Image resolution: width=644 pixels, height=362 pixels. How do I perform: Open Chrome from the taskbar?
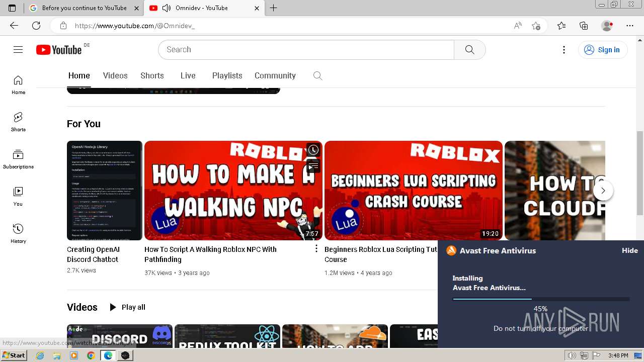pyautogui.click(x=91, y=355)
